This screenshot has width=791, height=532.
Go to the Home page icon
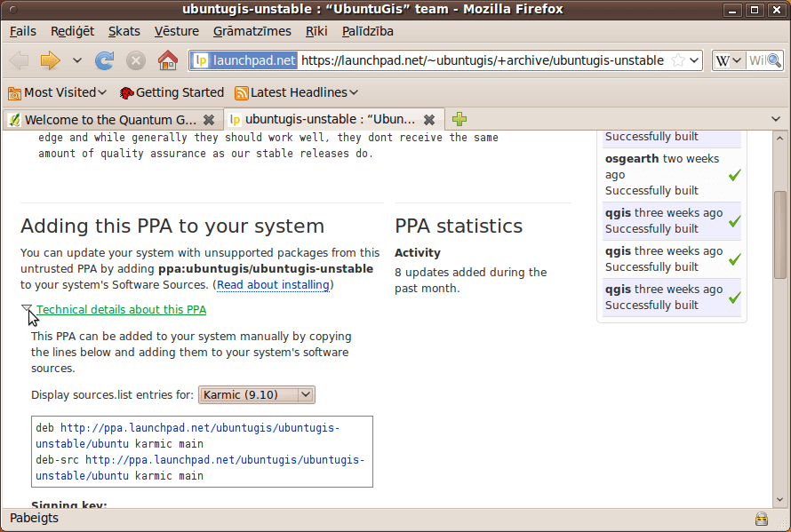coord(167,60)
